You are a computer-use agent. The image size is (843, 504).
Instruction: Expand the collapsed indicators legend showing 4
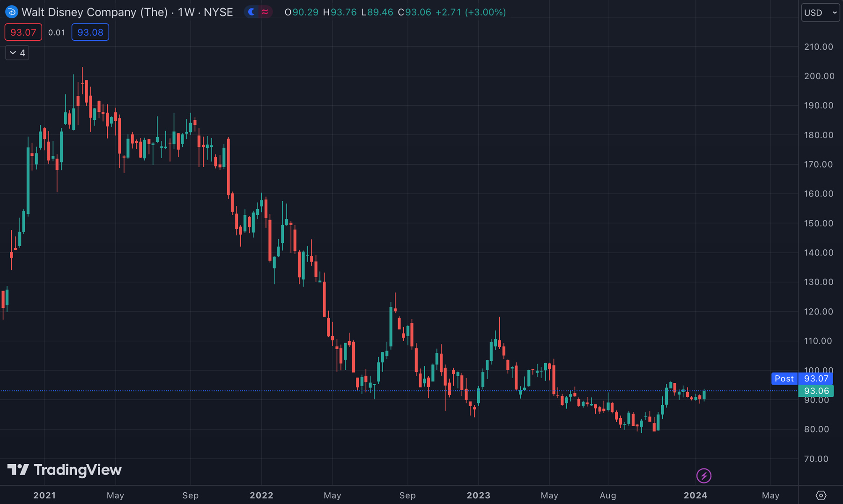17,53
